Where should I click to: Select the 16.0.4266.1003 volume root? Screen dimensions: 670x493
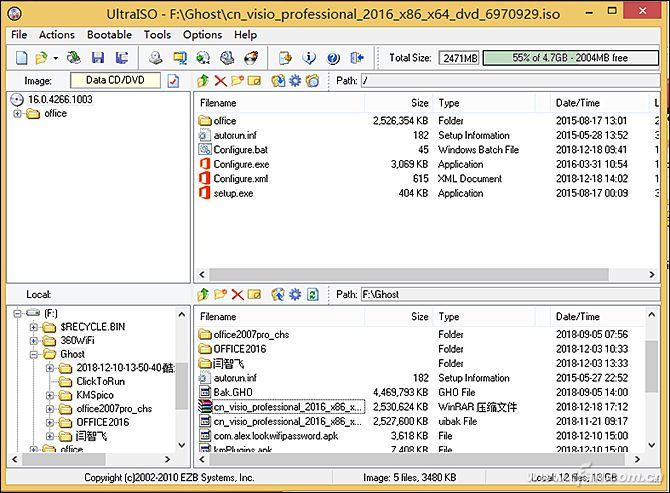[60, 100]
